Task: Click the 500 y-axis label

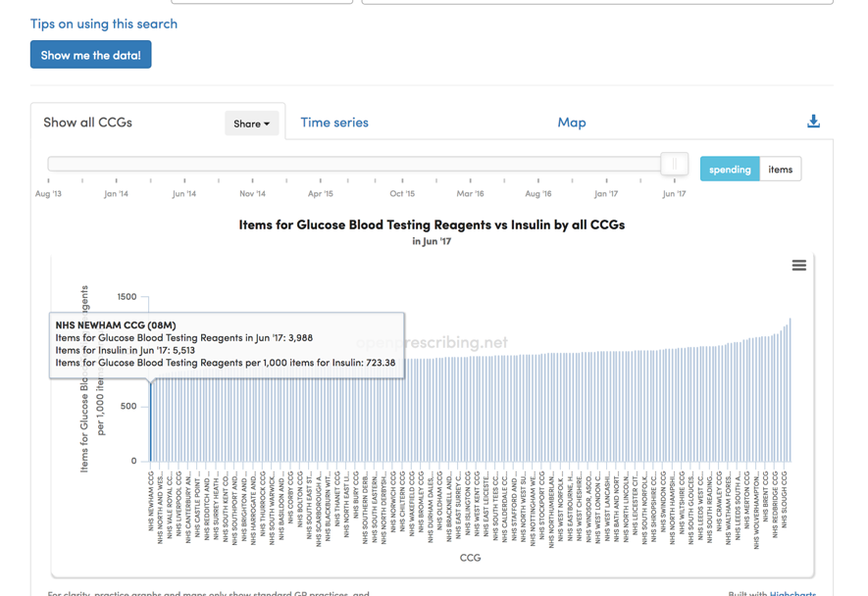Action: point(128,406)
